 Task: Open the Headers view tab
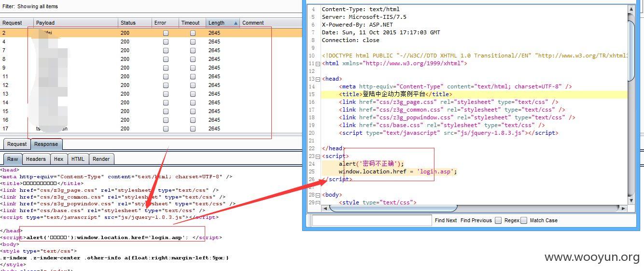pyautogui.click(x=36, y=159)
